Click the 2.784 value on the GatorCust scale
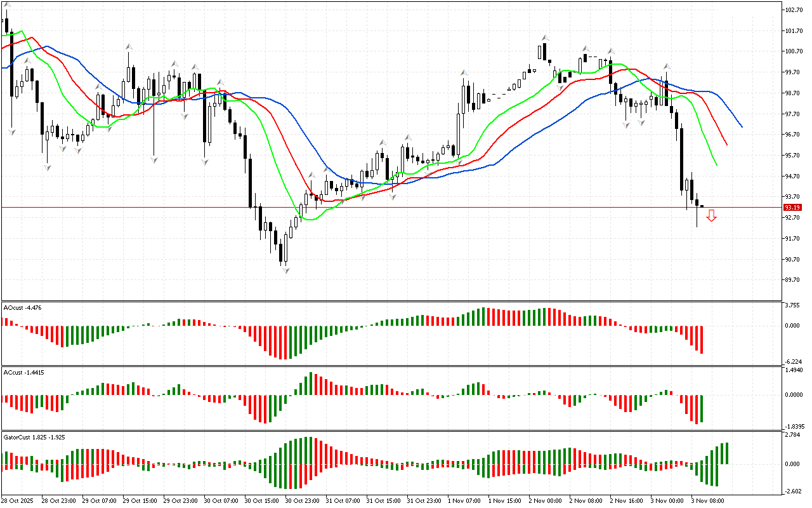 (x=794, y=435)
